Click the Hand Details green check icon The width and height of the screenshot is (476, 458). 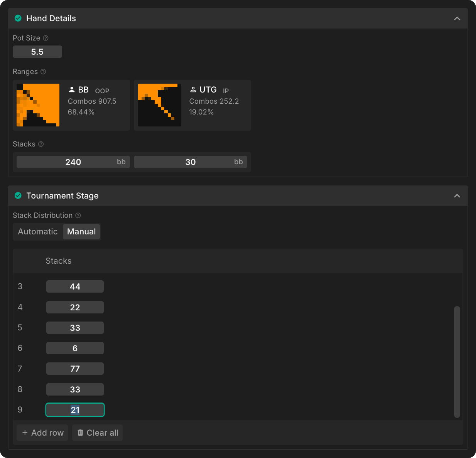[18, 18]
